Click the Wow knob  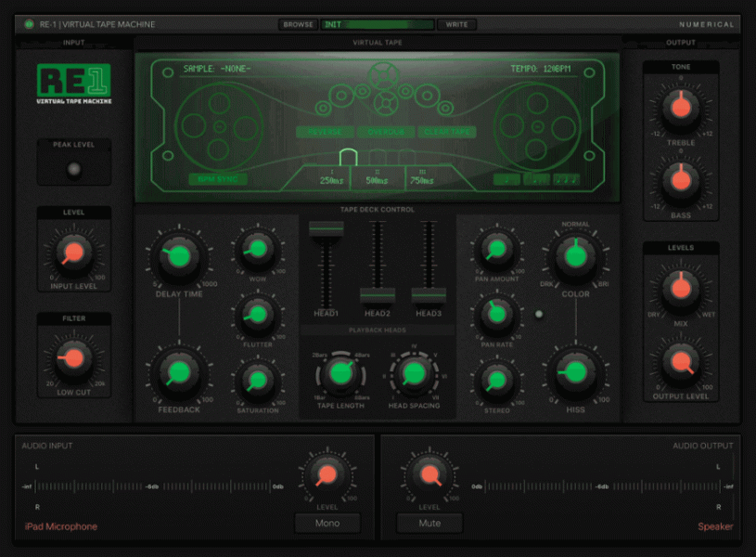pyautogui.click(x=257, y=249)
